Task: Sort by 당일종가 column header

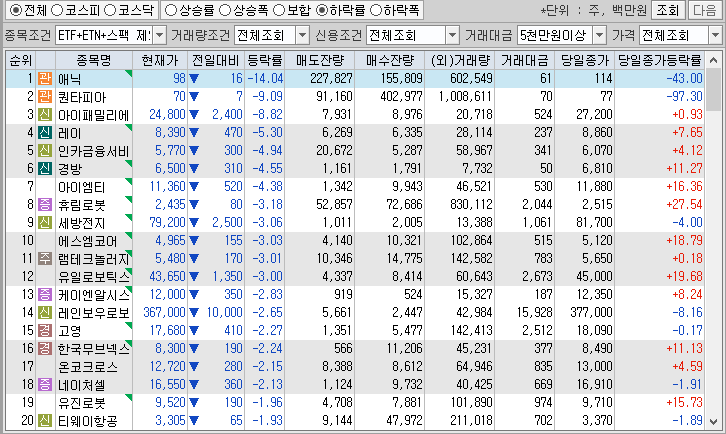Action: pos(585,60)
